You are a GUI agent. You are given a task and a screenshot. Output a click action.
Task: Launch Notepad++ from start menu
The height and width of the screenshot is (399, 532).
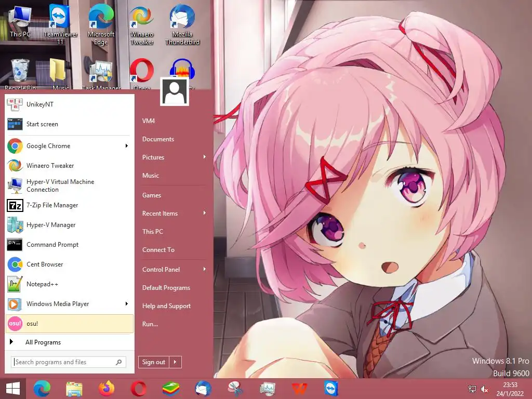coord(70,284)
